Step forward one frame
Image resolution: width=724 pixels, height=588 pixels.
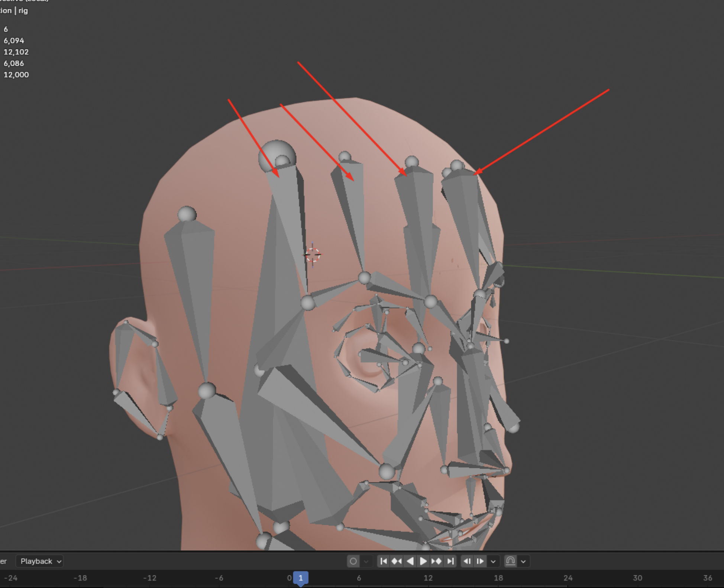tap(480, 561)
